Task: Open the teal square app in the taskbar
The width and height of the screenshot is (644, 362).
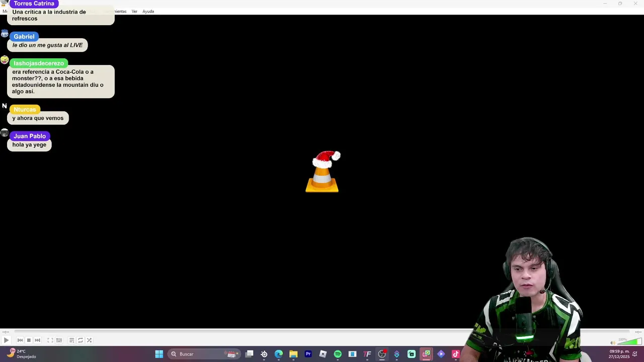Action: pyautogui.click(x=412, y=354)
